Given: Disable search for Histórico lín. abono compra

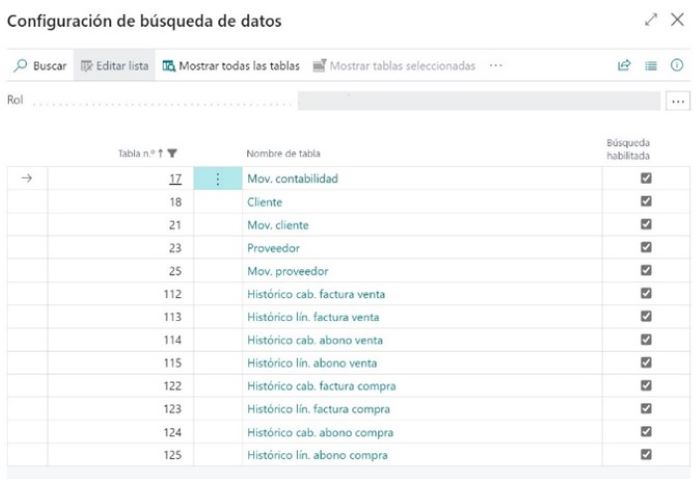Looking at the screenshot, I should click(646, 455).
